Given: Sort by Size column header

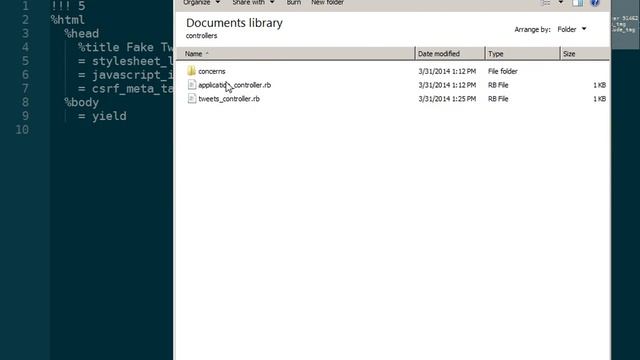Looking at the screenshot, I should pyautogui.click(x=584, y=53).
